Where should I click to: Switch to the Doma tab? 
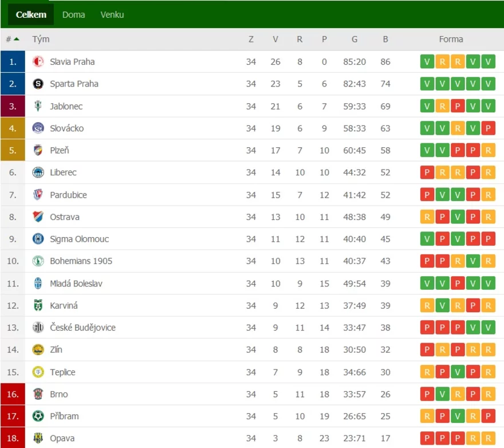coord(74,15)
